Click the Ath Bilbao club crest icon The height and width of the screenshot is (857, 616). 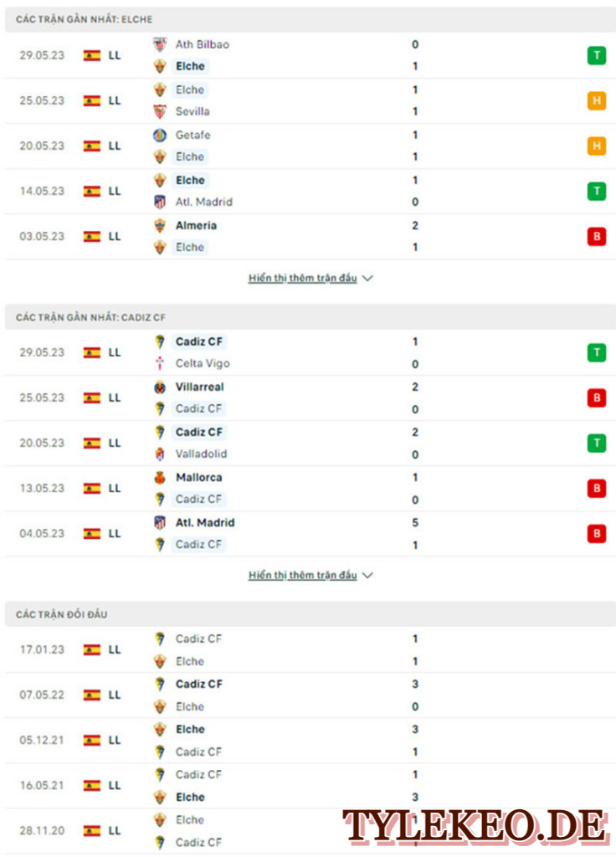(159, 44)
